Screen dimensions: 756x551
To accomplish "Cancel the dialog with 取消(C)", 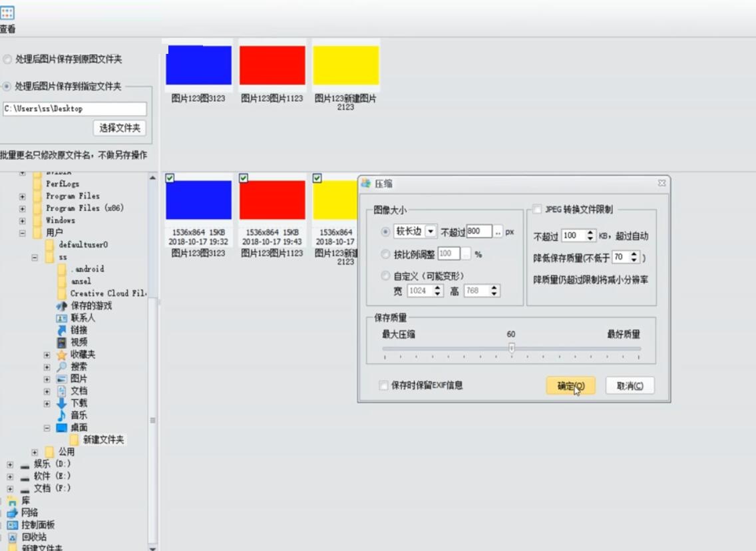I will [x=630, y=386].
